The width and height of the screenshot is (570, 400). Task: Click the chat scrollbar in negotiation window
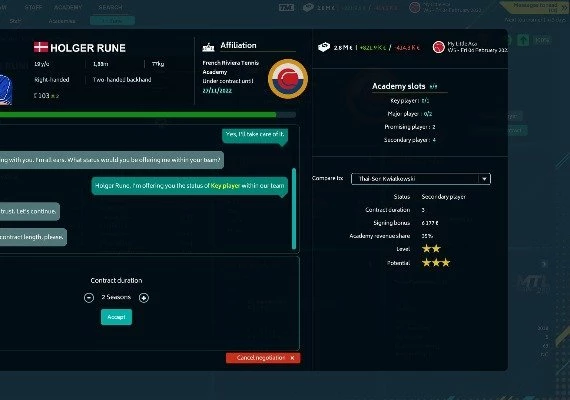coord(294,208)
